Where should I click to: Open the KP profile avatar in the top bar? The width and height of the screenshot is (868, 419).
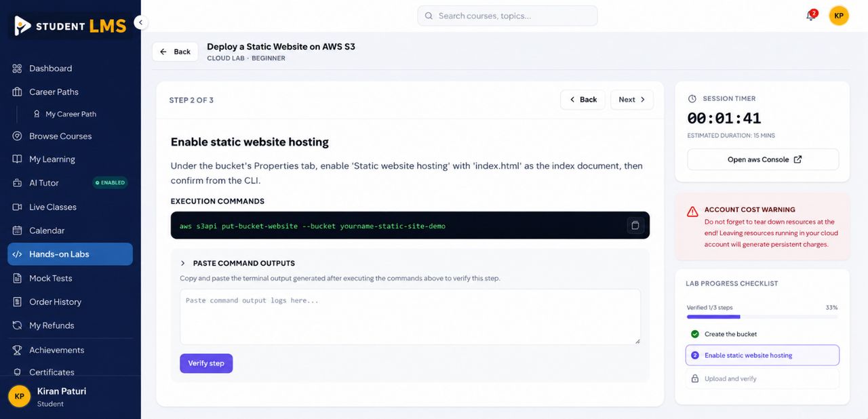click(x=839, y=16)
